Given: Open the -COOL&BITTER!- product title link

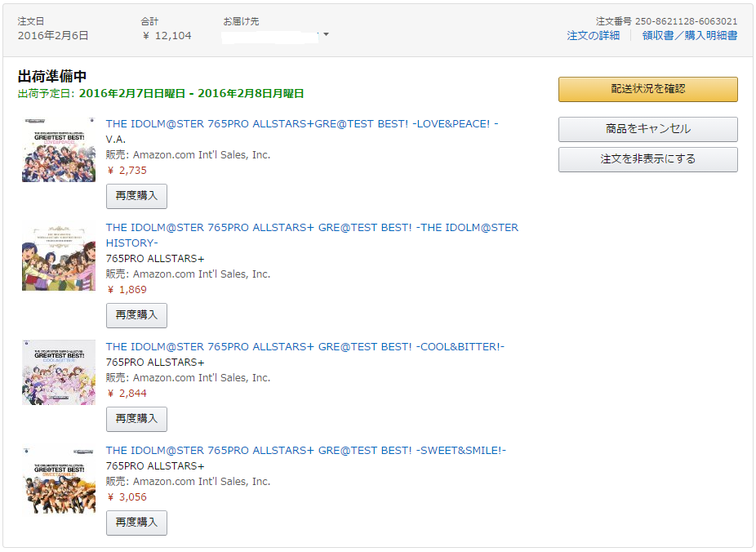Looking at the screenshot, I should pyautogui.click(x=305, y=347).
